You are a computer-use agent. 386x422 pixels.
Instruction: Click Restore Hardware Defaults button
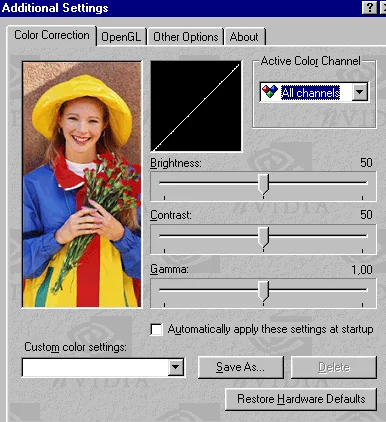[301, 399]
